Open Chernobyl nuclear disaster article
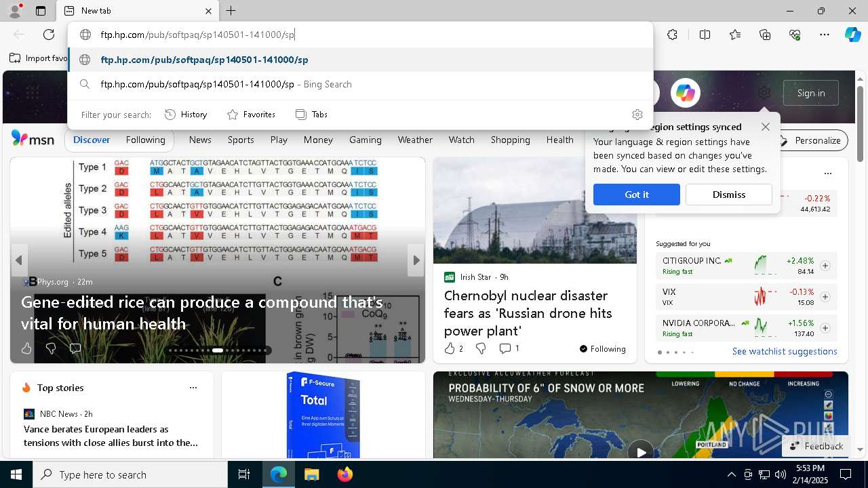The image size is (868, 488). pyautogui.click(x=528, y=313)
